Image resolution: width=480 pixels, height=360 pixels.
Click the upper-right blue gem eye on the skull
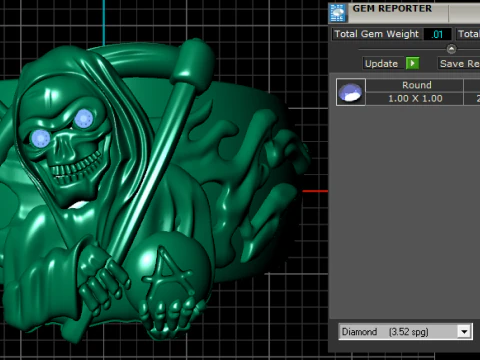[x=84, y=119]
